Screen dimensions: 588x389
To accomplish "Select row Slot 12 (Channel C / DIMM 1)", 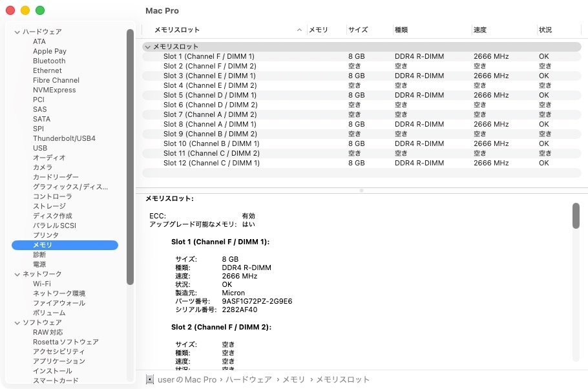I will coord(361,163).
